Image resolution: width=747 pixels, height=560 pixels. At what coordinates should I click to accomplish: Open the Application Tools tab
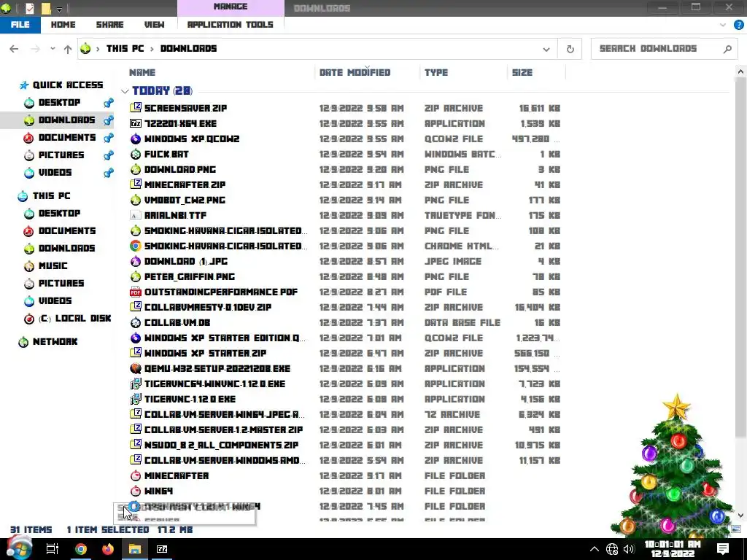click(x=230, y=25)
